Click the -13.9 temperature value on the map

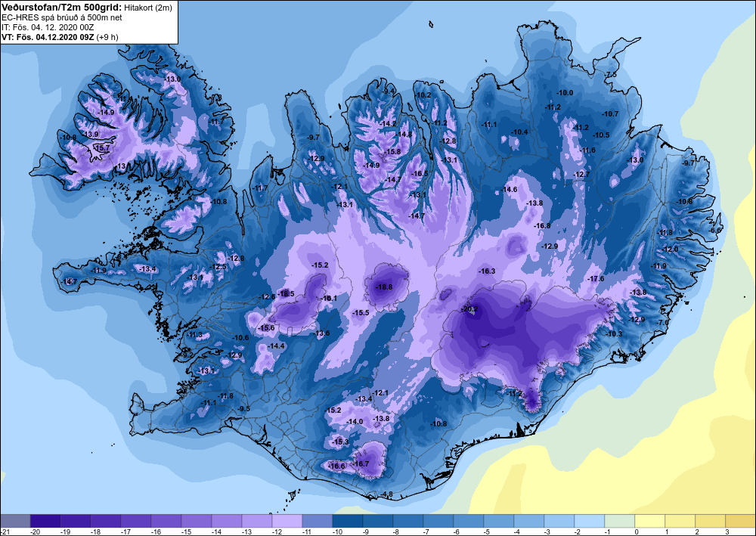pyautogui.click(x=90, y=134)
